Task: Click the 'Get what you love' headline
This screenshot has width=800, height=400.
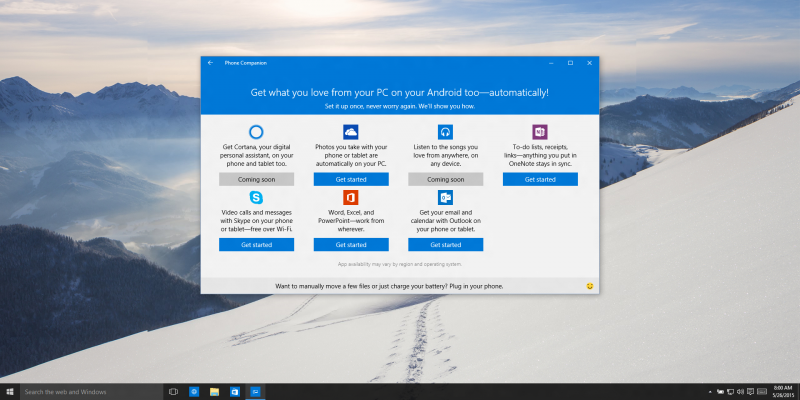Action: (399, 92)
